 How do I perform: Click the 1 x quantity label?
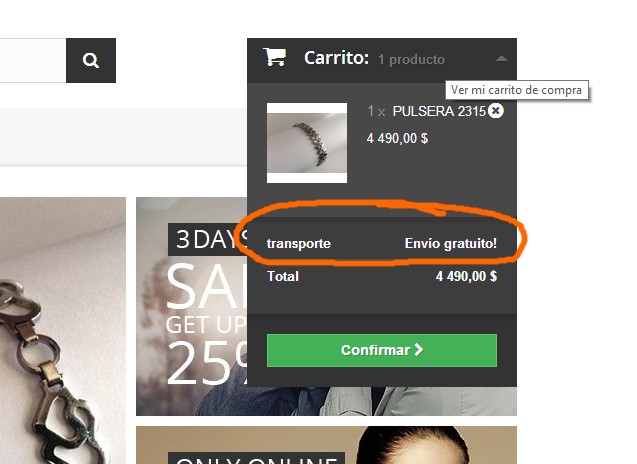pos(376,111)
